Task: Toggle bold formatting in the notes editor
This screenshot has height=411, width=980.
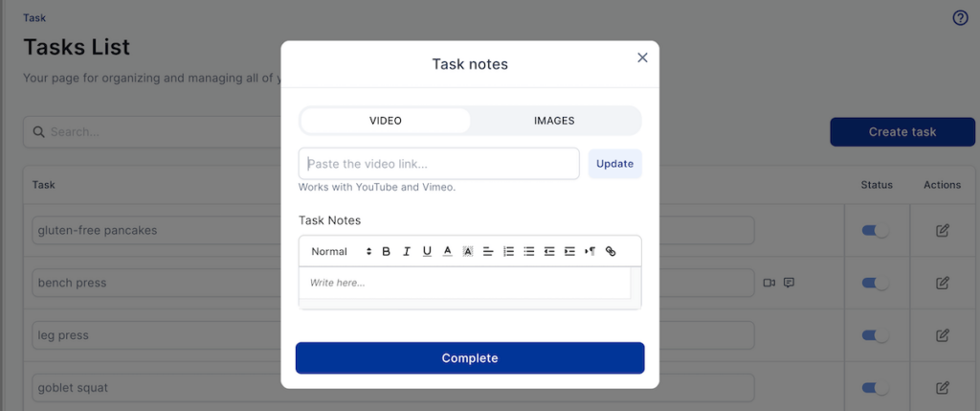Action: (387, 251)
